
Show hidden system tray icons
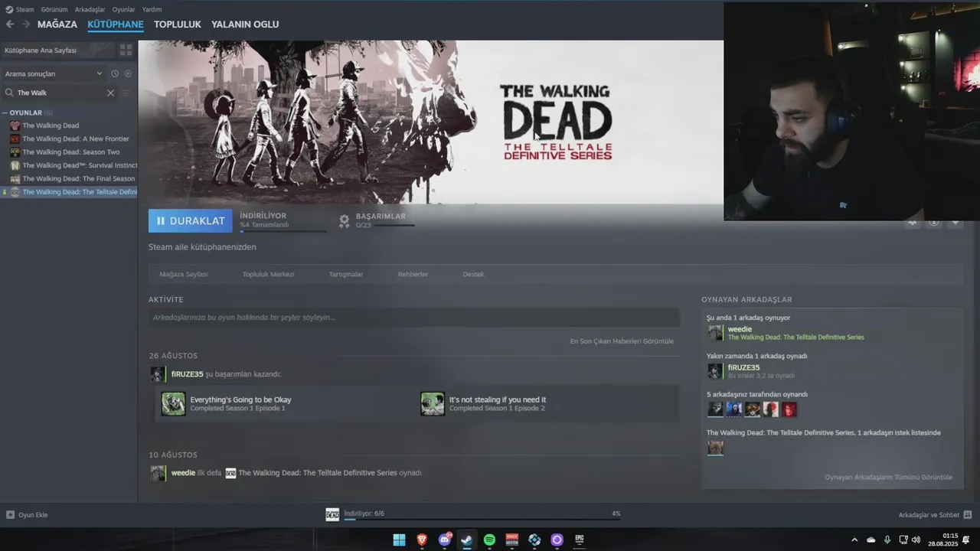(x=854, y=540)
